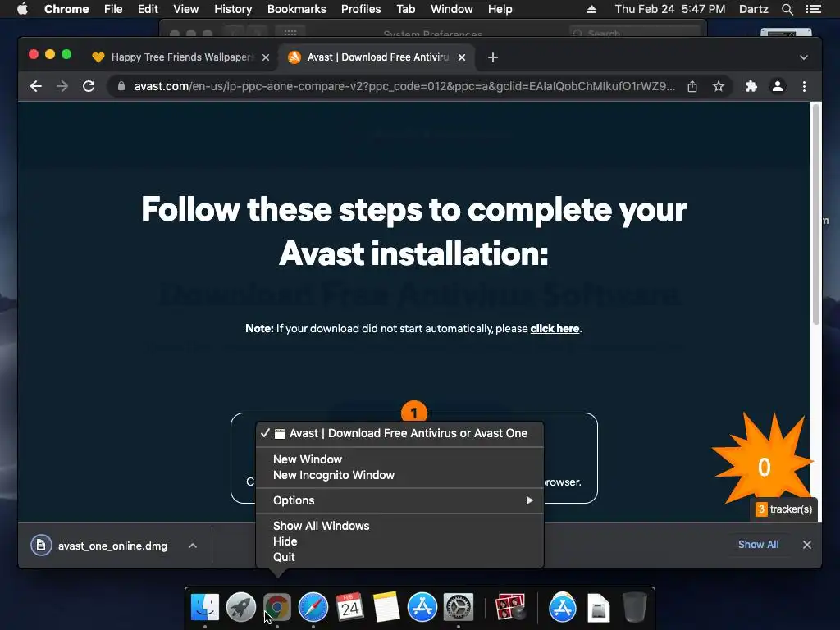Click the lock site info icon
This screenshot has width=840, height=630.
coord(121,86)
